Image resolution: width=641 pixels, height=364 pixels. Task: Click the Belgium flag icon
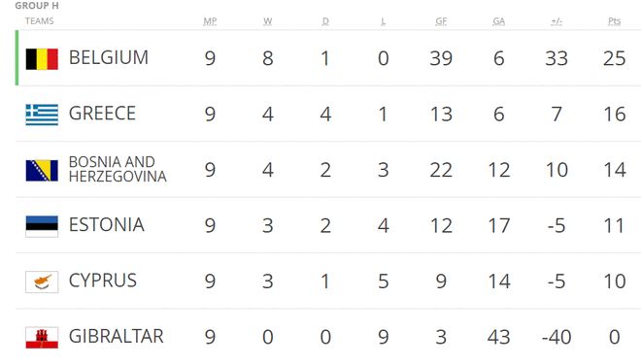[42, 59]
